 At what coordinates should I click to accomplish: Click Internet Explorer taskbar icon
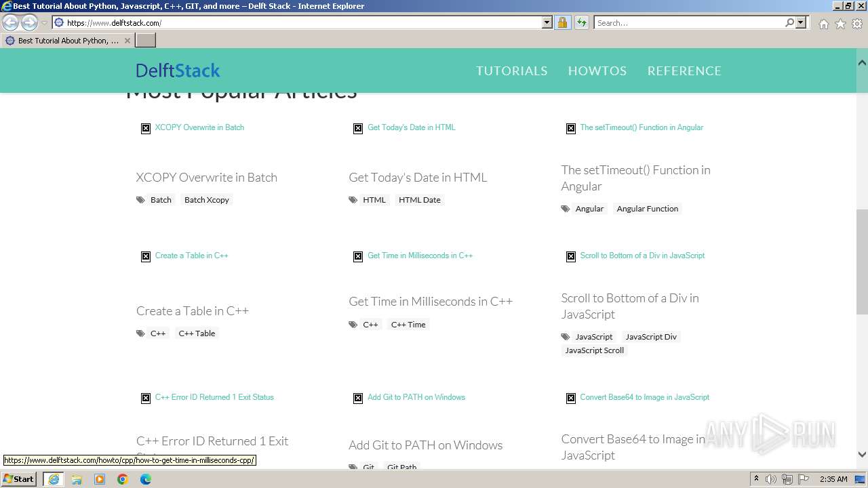point(54,479)
